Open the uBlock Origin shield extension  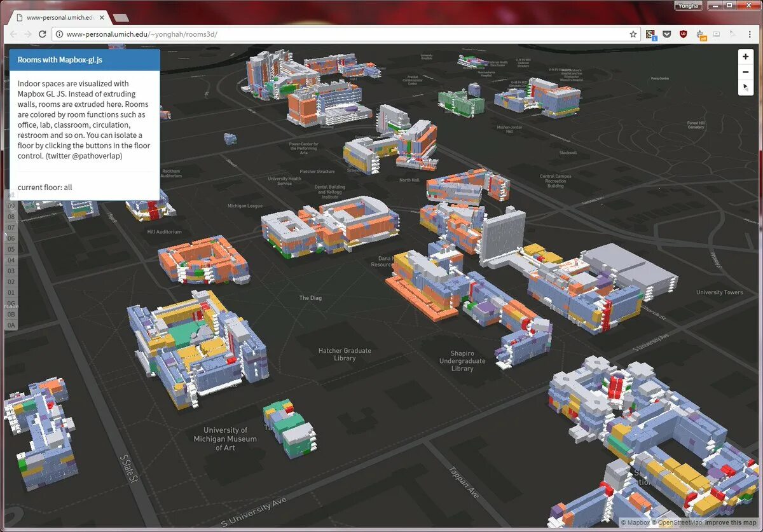point(684,34)
